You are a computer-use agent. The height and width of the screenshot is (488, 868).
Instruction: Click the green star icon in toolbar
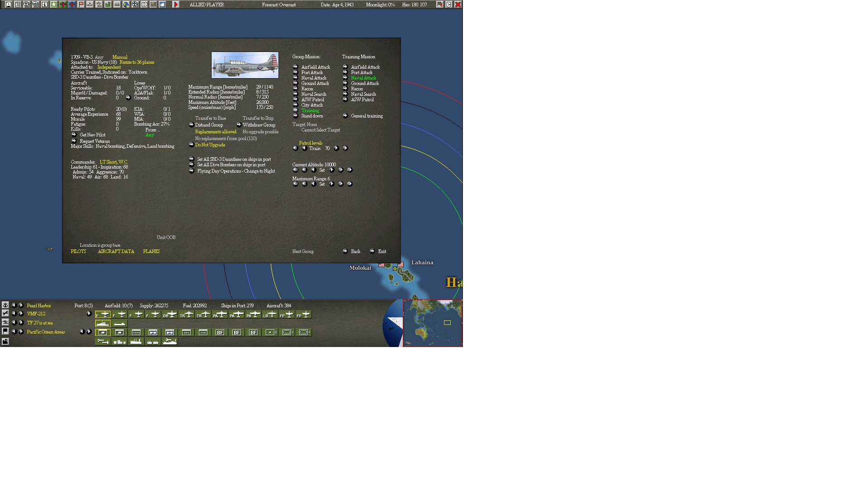tap(53, 5)
